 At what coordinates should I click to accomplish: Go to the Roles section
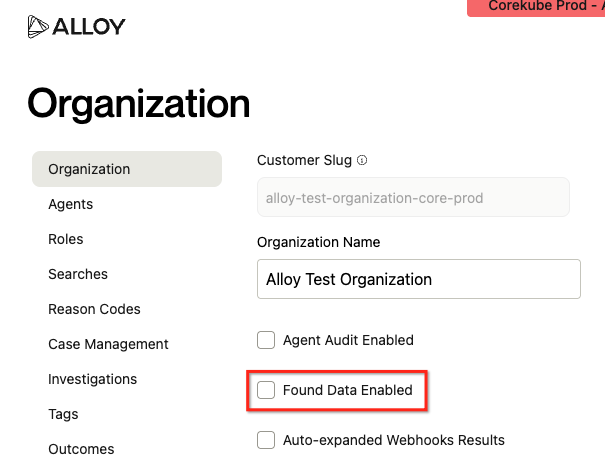tap(66, 239)
